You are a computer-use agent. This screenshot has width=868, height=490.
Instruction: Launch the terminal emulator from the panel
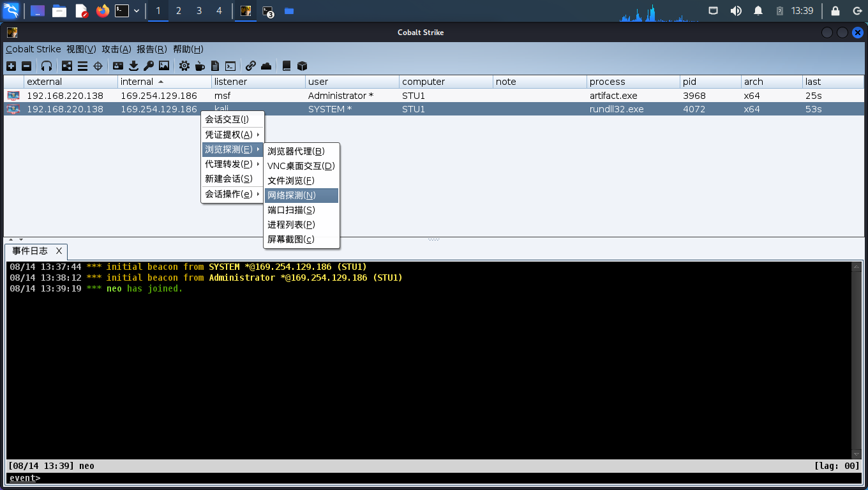[x=122, y=11]
